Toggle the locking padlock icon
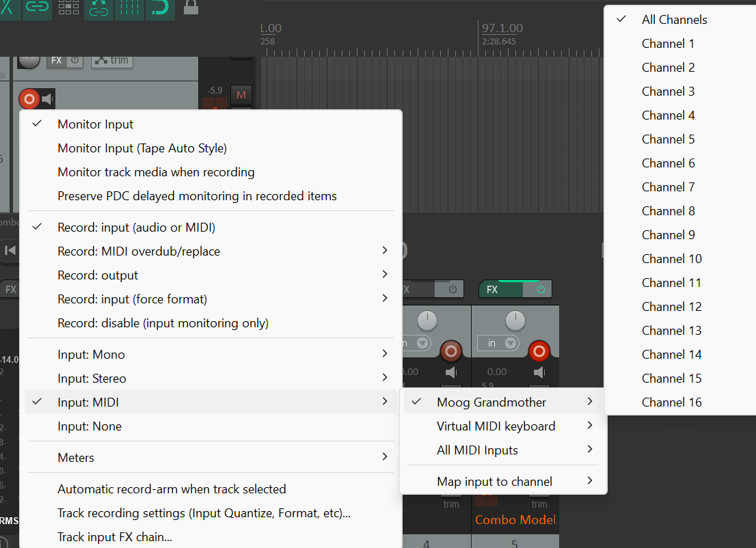Image resolution: width=756 pixels, height=548 pixels. [191, 8]
